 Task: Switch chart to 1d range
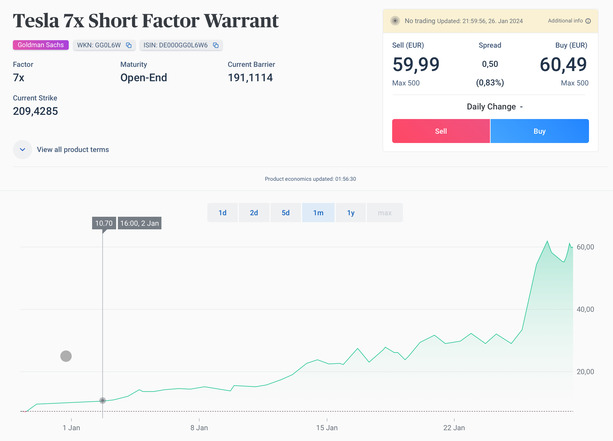tap(222, 212)
